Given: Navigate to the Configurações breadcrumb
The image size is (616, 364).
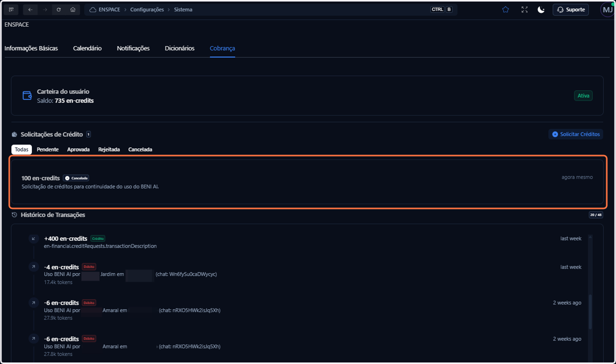Looking at the screenshot, I should tap(147, 9).
